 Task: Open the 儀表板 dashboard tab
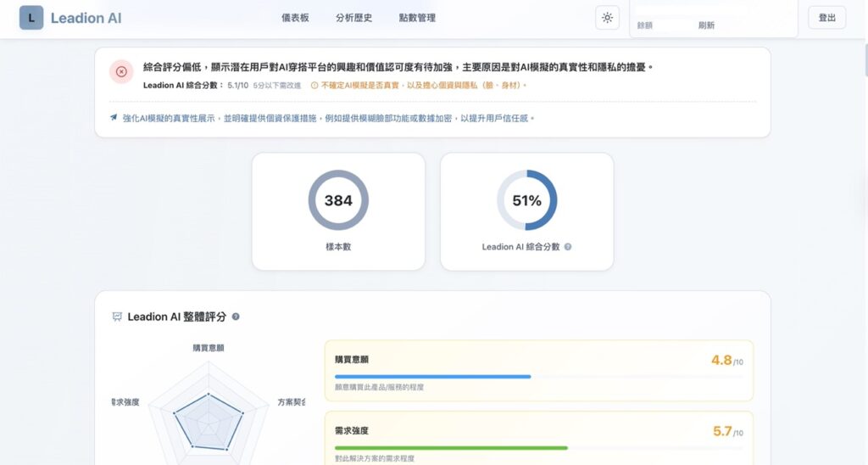click(x=295, y=18)
